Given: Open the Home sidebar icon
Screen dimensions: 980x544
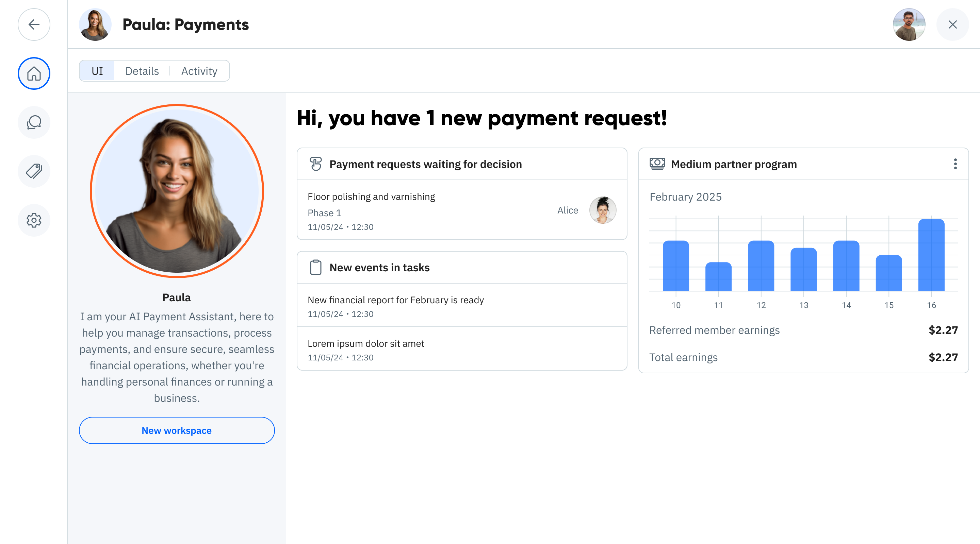Looking at the screenshot, I should [x=34, y=73].
